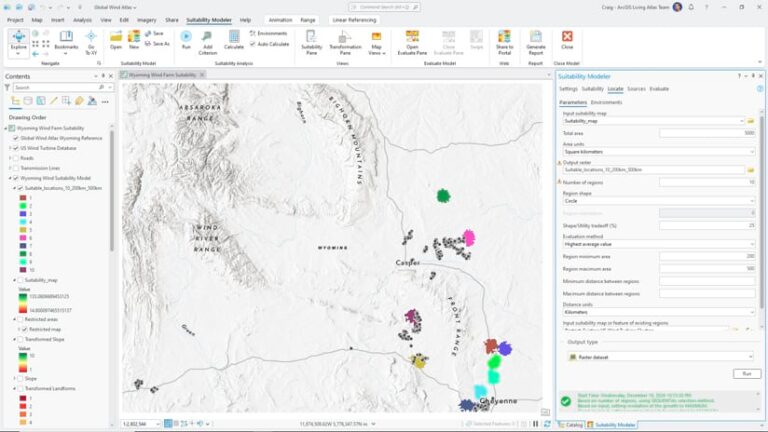
Task: Open the Transformation Pane
Action: tap(345, 42)
